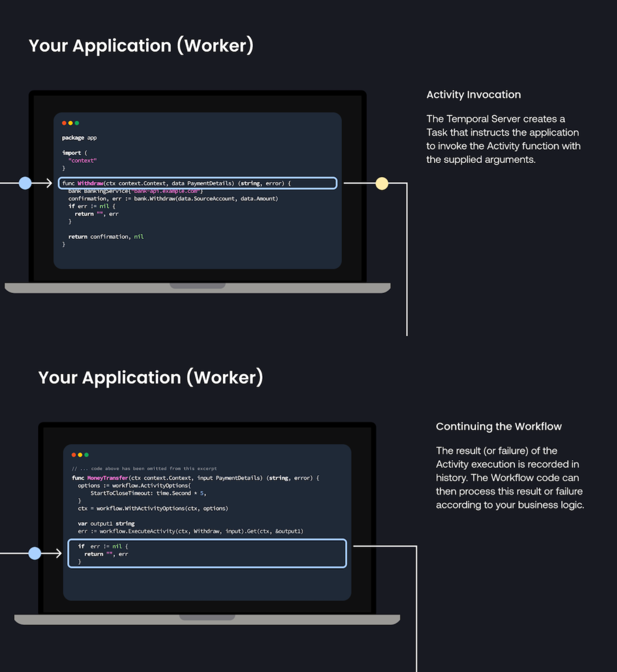Click the "var output1 string" line
Screen dimensions: 617x672
(106, 524)
